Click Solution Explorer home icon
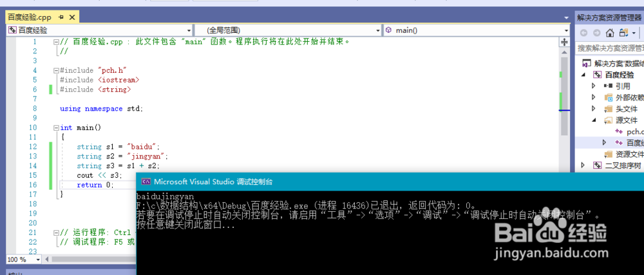644x275 pixels. (x=610, y=33)
